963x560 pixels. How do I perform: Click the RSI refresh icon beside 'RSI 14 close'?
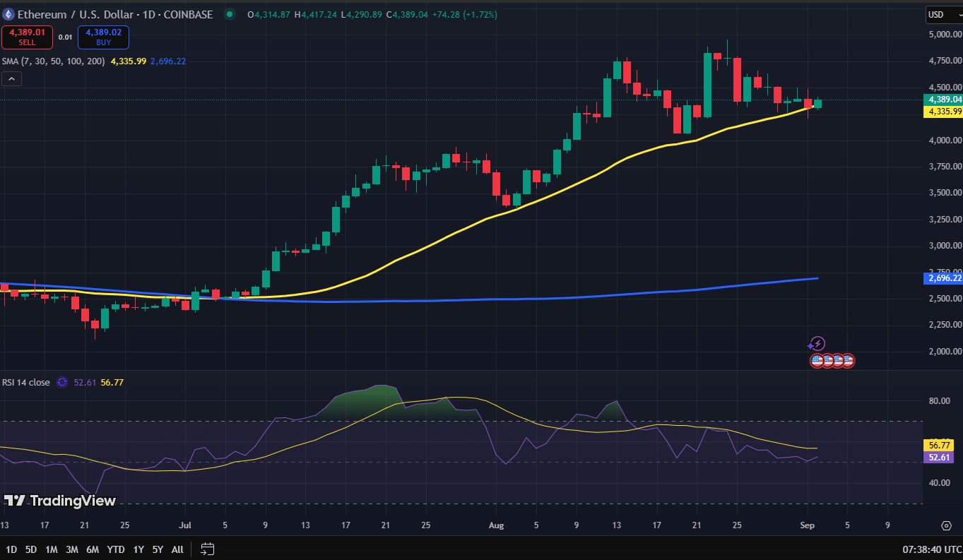pos(61,382)
